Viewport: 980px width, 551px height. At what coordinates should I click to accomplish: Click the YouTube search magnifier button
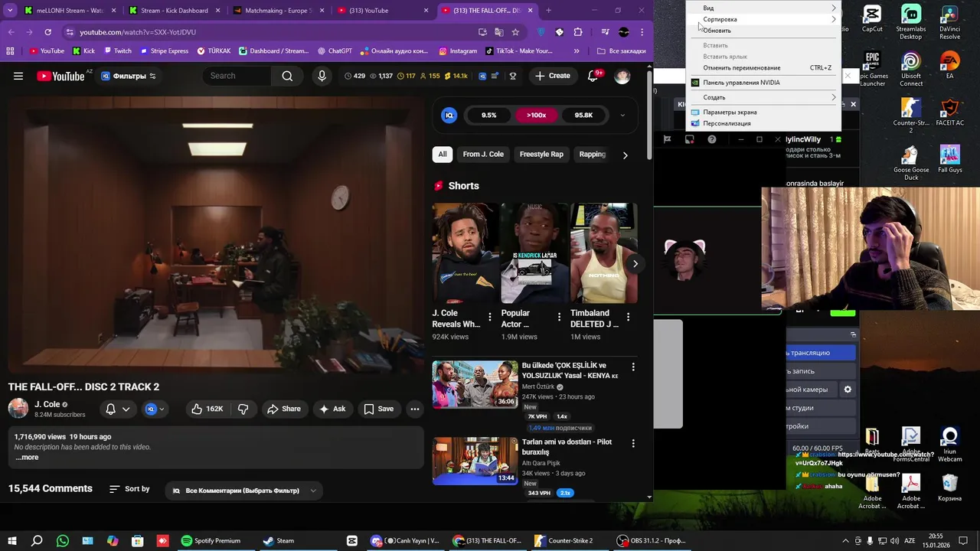click(287, 76)
